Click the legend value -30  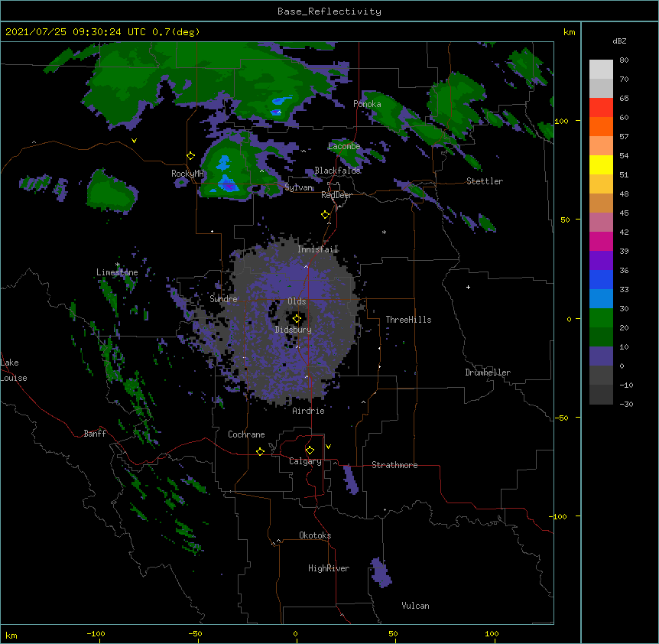626,404
